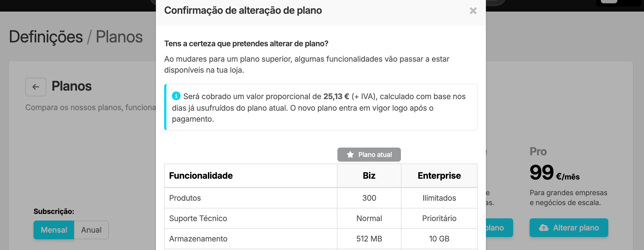This screenshot has width=644, height=250.
Task: Click the blue info icon in notice
Action: tap(176, 96)
